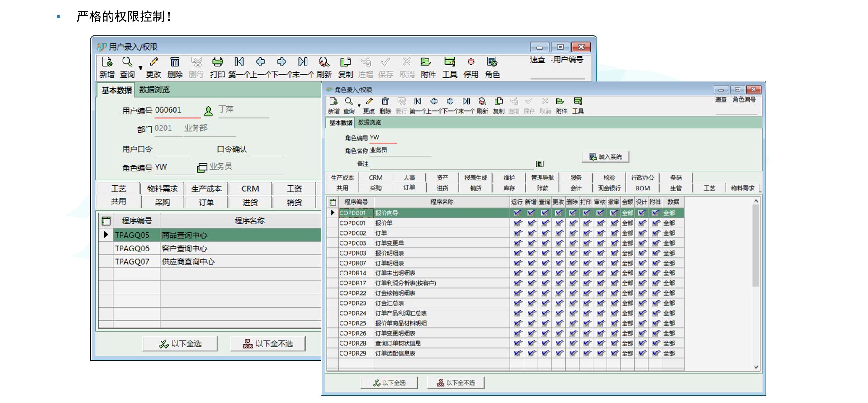Click the 删除 trash icon in role window
Screen dimensions: 868x403
coord(385,102)
